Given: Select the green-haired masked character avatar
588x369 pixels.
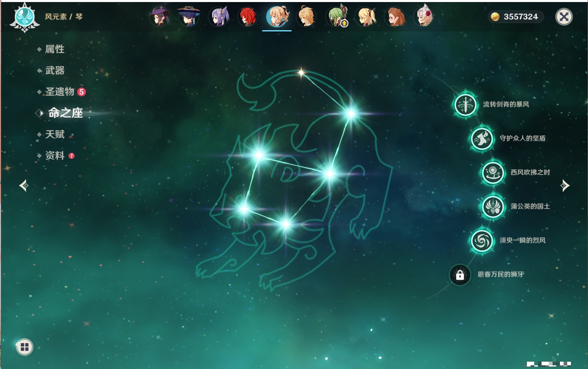Looking at the screenshot, I should click(336, 17).
